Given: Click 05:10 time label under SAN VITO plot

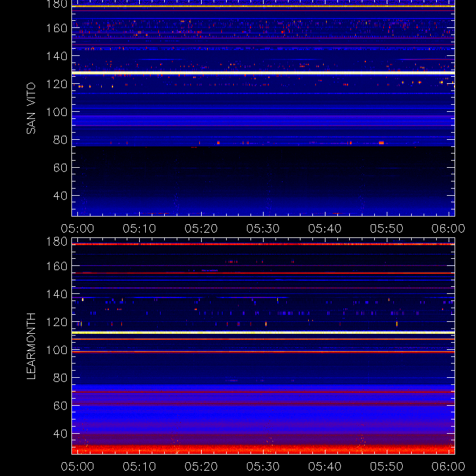Looking at the screenshot, I should pos(139,228).
